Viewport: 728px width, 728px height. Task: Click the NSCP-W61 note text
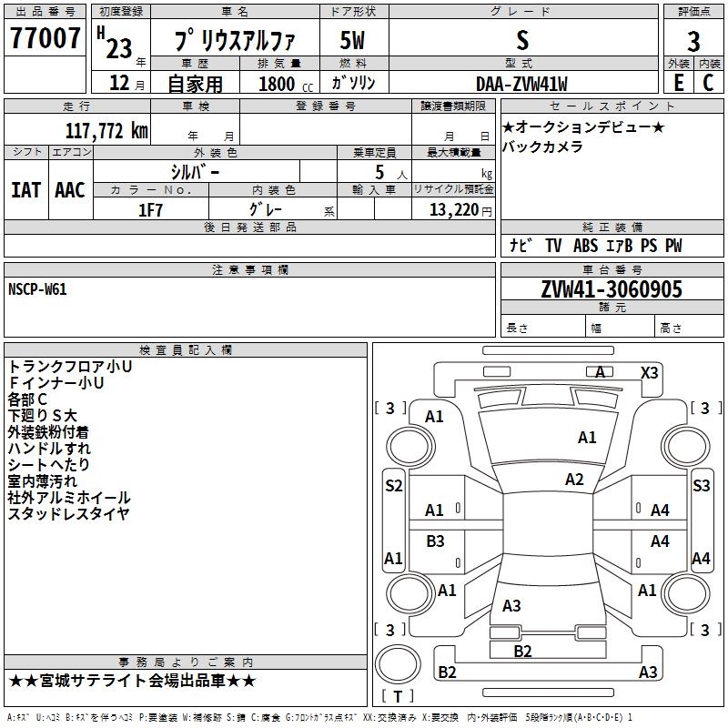click(x=37, y=289)
